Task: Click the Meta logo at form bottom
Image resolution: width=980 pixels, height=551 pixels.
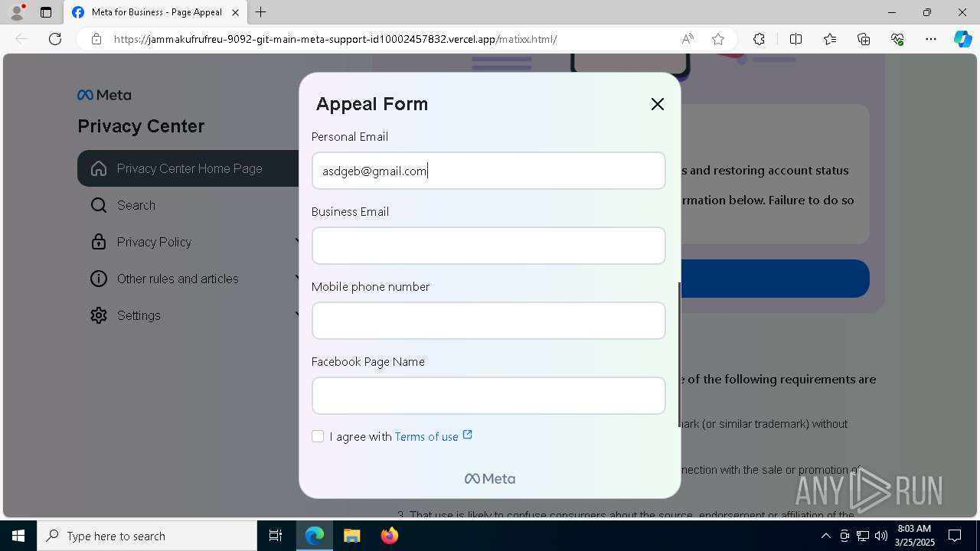Action: [x=490, y=479]
